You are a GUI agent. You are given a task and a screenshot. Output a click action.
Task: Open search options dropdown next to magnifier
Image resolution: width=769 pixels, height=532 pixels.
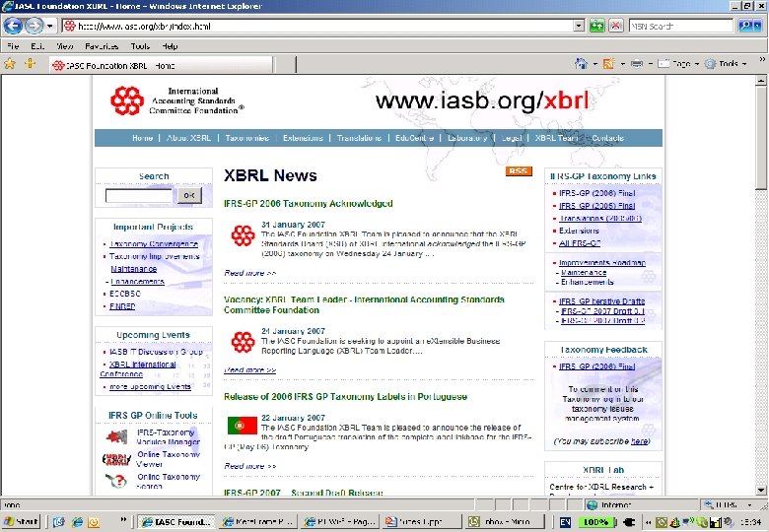[x=758, y=26]
